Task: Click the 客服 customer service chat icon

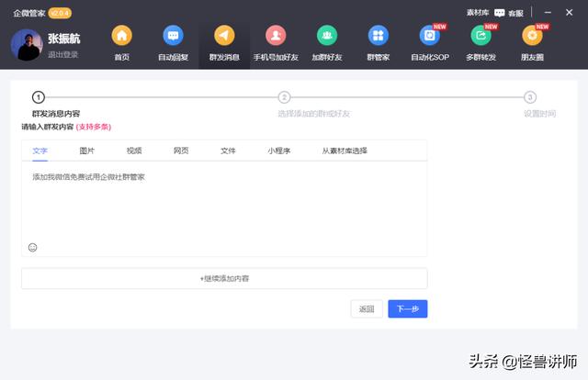Action: [x=500, y=13]
